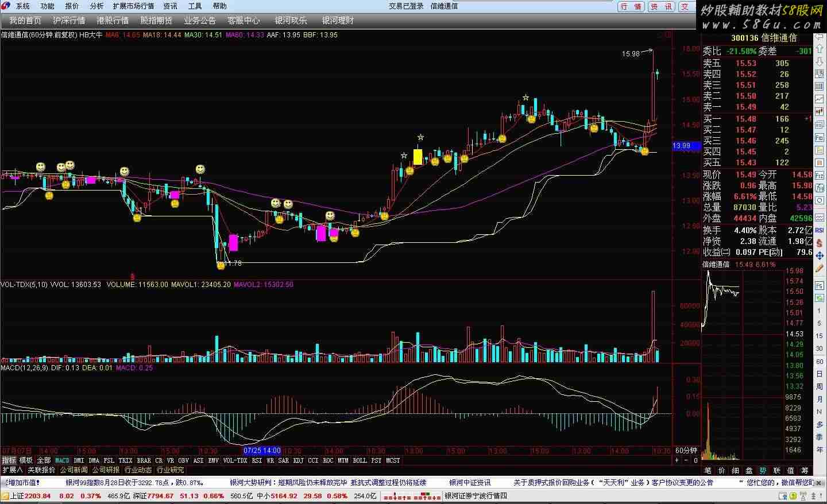Open the 分析 menu
This screenshot has width=827, height=504.
[96, 6]
